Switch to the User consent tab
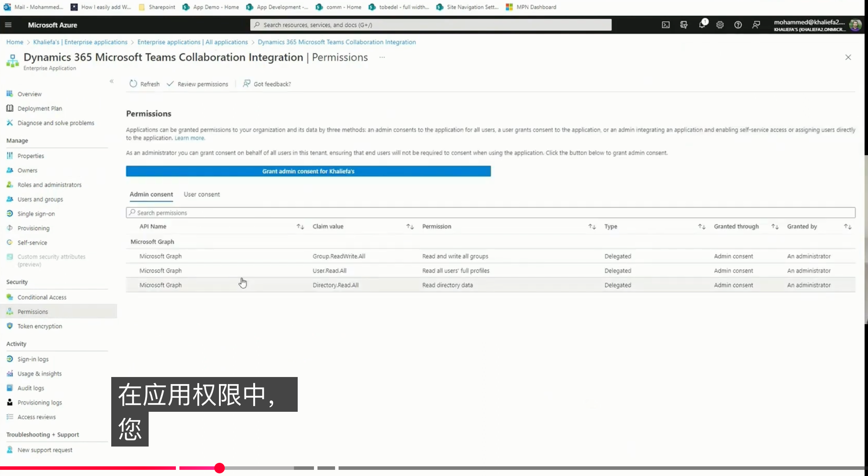This screenshot has height=476, width=868. pos(202,194)
